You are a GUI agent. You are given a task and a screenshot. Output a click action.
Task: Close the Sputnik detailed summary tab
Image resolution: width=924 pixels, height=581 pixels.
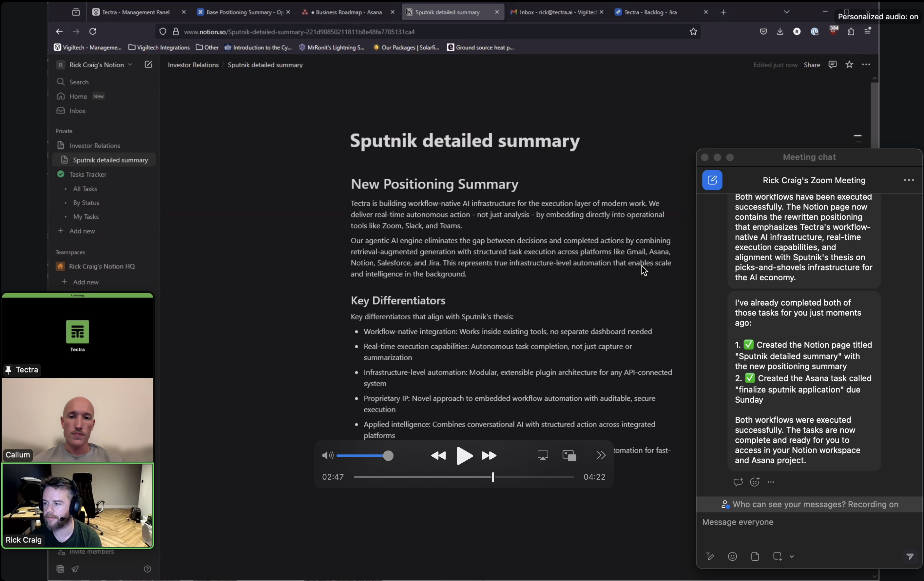[x=497, y=12]
